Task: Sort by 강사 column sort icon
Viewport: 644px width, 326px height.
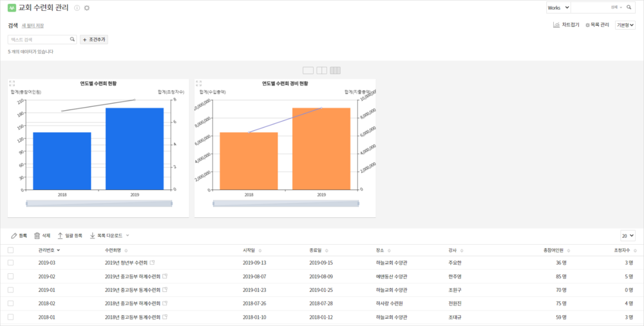Action: (462, 251)
